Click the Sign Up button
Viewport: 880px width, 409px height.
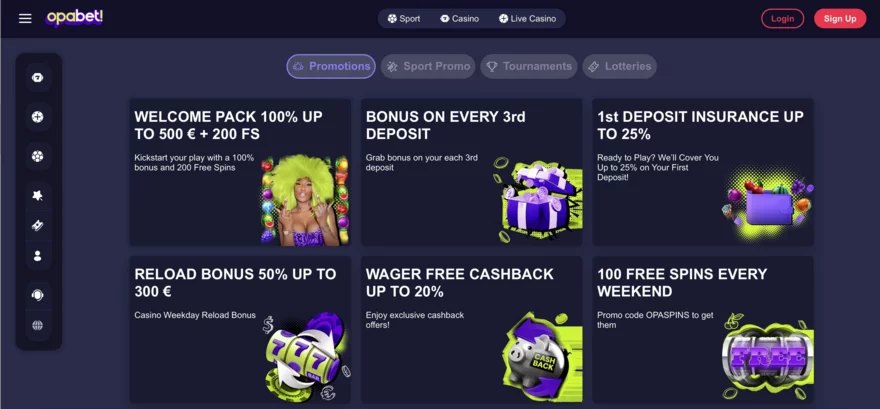coord(840,19)
